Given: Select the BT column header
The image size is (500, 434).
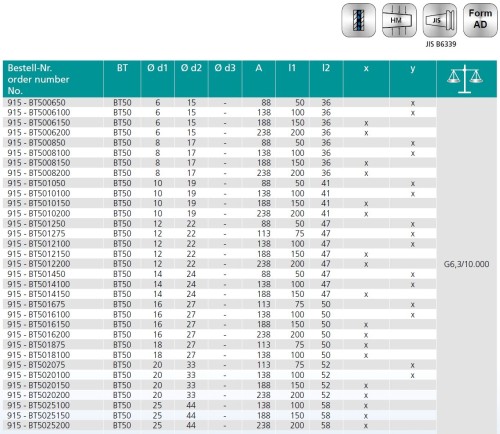Looking at the screenshot, I should 122,79.
